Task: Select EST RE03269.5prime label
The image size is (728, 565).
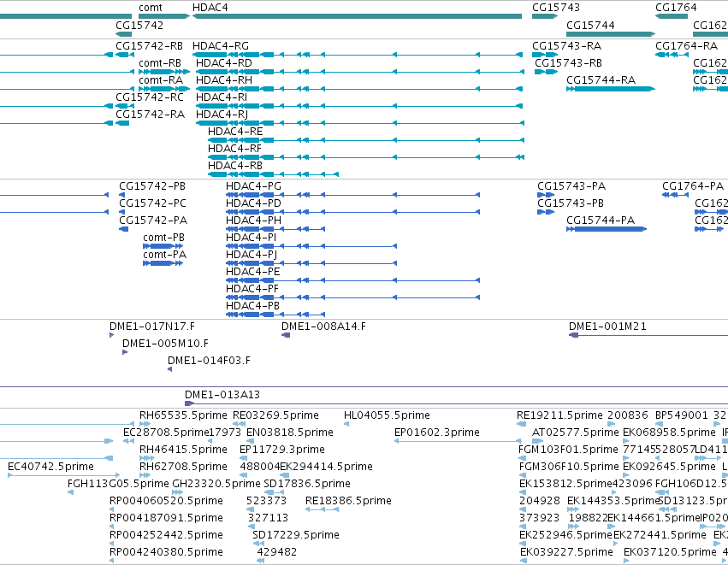Action: coord(275,415)
